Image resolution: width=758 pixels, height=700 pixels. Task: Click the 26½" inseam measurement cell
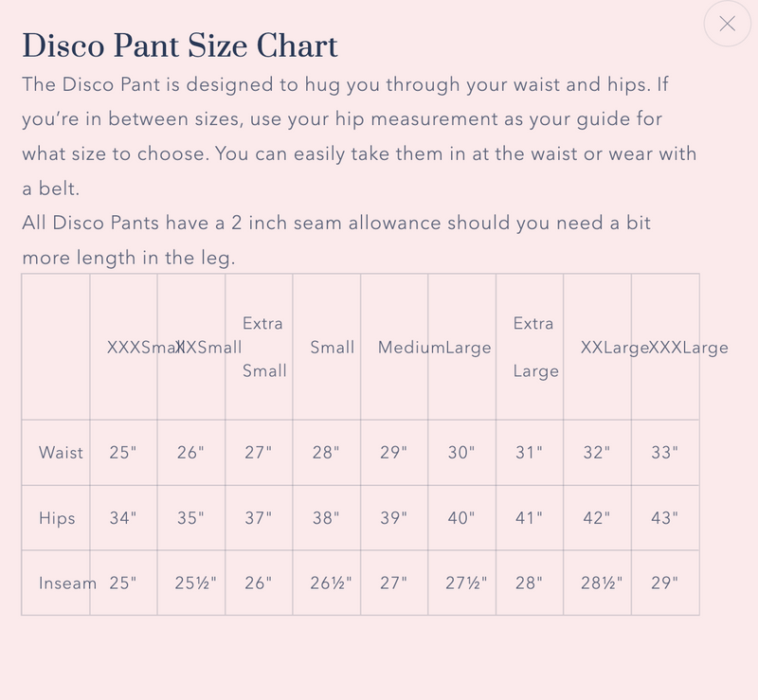pos(332,583)
